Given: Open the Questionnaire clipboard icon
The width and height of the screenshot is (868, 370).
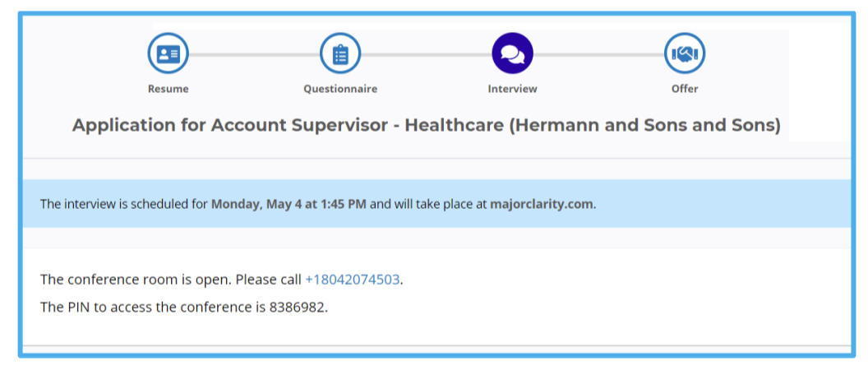Looking at the screenshot, I should [340, 55].
